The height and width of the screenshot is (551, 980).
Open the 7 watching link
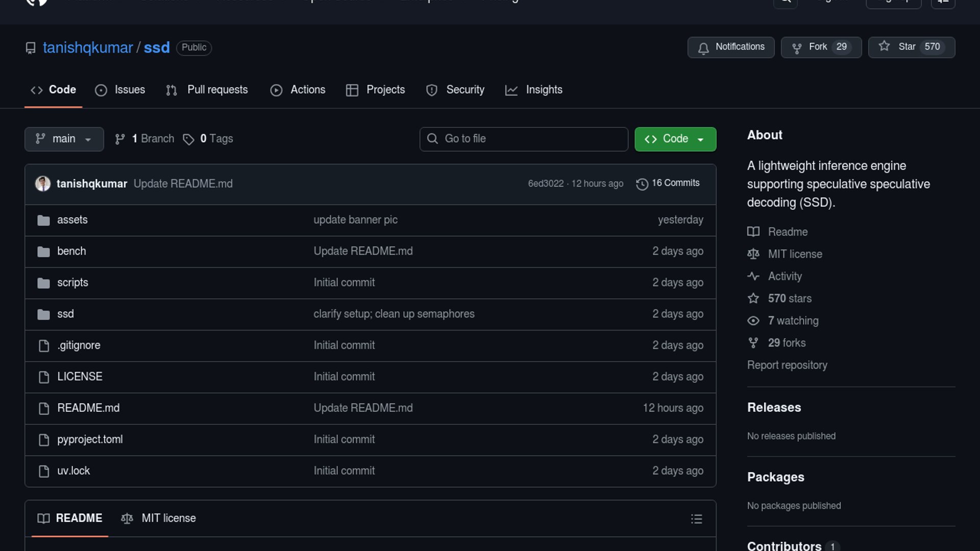pyautogui.click(x=793, y=321)
